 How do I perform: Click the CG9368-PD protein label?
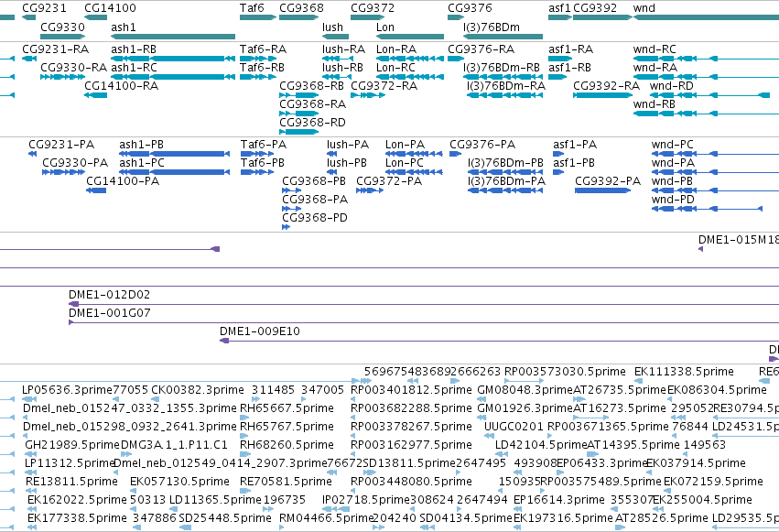pyautogui.click(x=315, y=218)
